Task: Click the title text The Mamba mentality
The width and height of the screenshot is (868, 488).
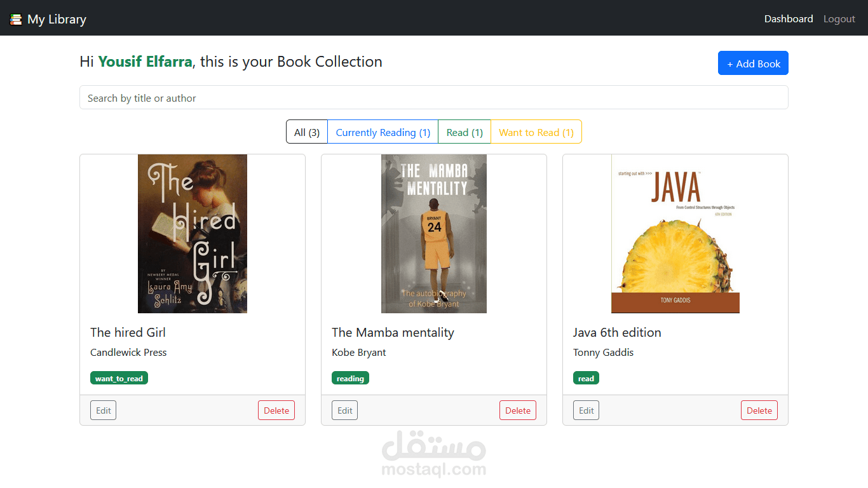Action: (x=393, y=332)
